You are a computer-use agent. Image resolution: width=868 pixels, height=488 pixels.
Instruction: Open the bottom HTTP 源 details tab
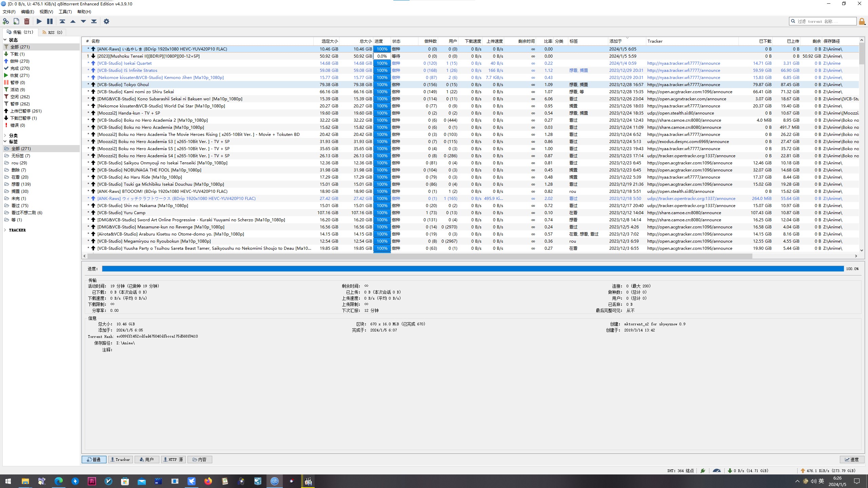click(x=173, y=460)
